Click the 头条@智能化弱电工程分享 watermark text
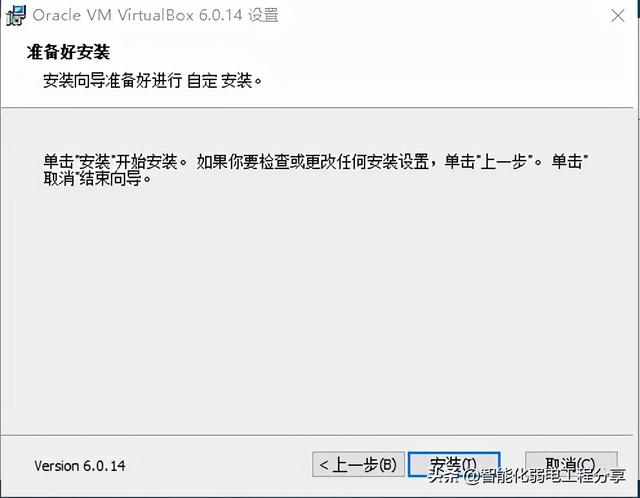This screenshot has height=498, width=640. [526, 476]
